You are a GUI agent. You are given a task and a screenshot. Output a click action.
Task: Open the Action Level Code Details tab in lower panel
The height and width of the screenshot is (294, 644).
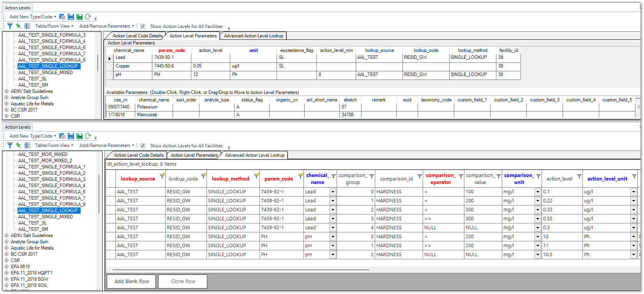[x=139, y=155]
